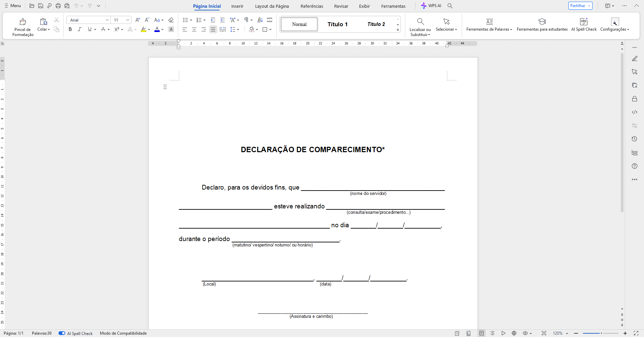Click the Sort icon in paragraph group
This screenshot has width=644, height=337.
click(x=260, y=20)
